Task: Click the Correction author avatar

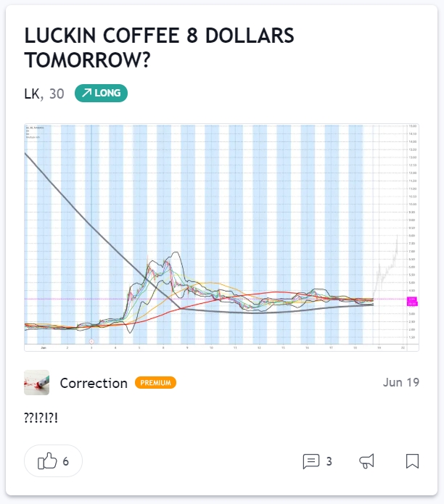Action: point(37,383)
